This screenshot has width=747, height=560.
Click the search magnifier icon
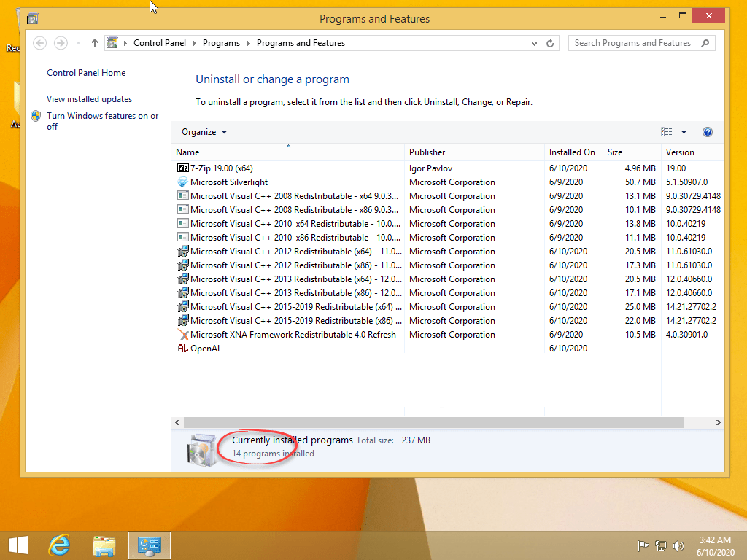point(705,43)
